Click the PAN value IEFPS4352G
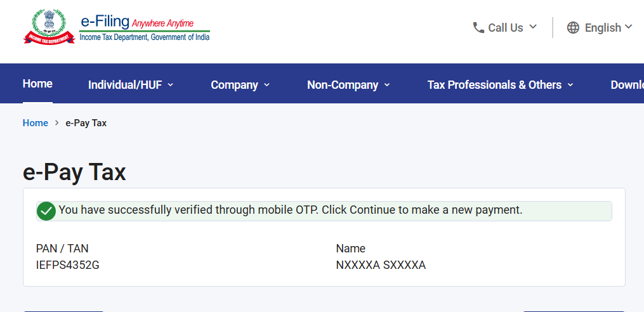Screen dimensions: 644x312 (68, 265)
